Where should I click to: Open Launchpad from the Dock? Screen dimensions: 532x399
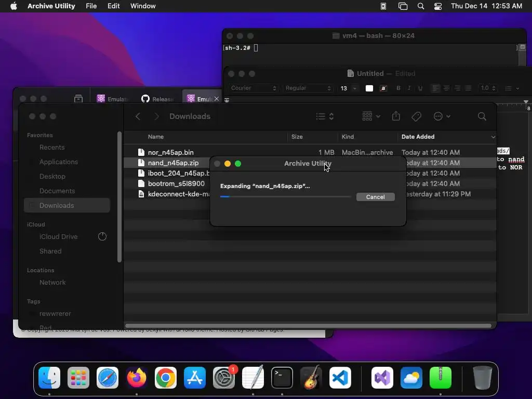point(78,378)
